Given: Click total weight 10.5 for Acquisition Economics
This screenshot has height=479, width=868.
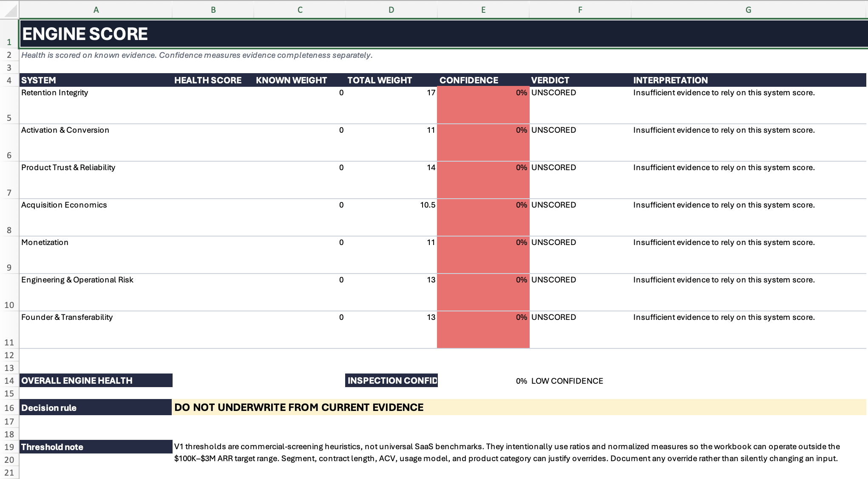Looking at the screenshot, I should tap(391, 217).
